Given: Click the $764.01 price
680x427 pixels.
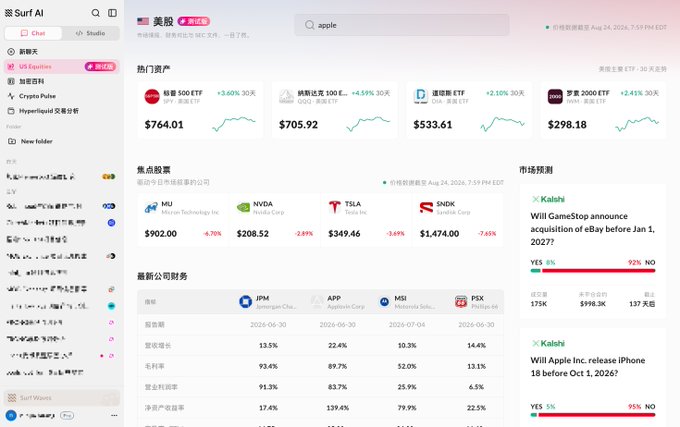Looking at the screenshot, I should point(164,124).
